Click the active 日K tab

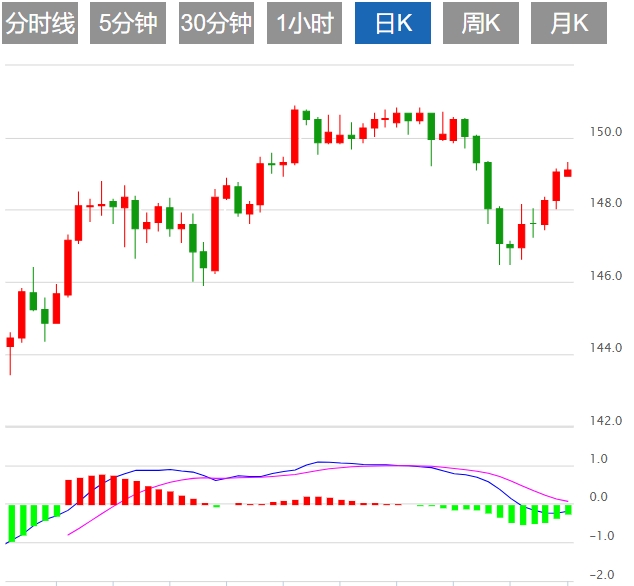pyautogui.click(x=394, y=24)
